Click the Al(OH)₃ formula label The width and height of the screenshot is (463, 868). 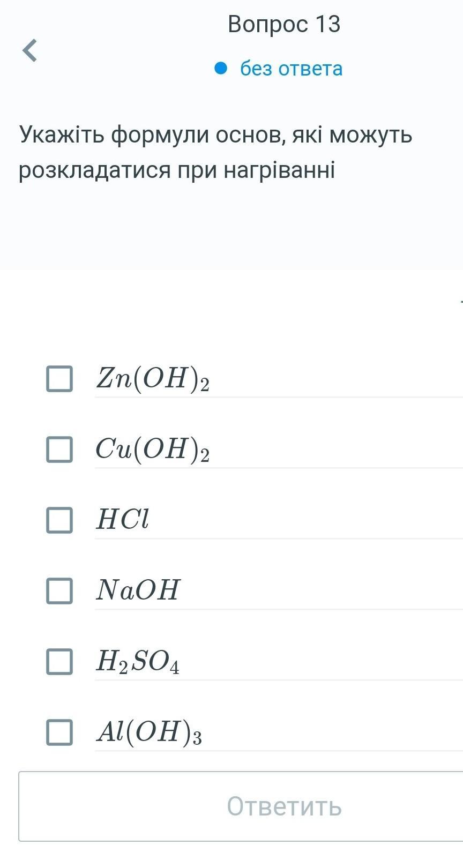click(149, 732)
